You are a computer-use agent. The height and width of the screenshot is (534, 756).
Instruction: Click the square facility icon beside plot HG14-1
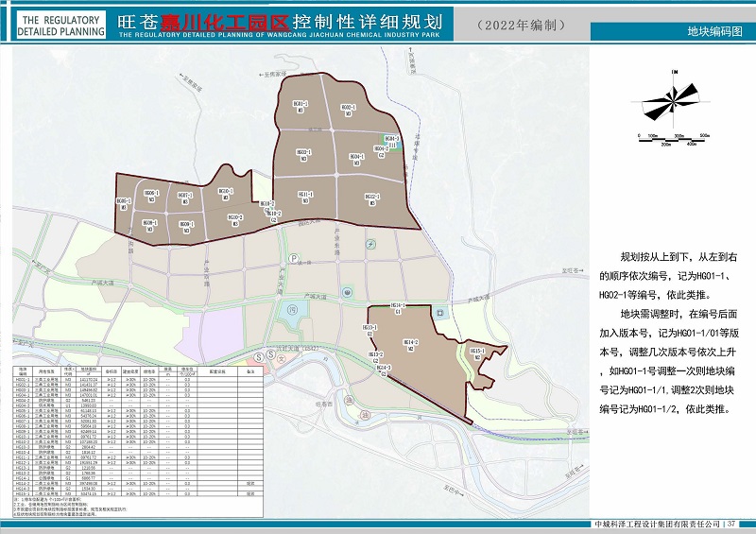[x=438, y=312]
